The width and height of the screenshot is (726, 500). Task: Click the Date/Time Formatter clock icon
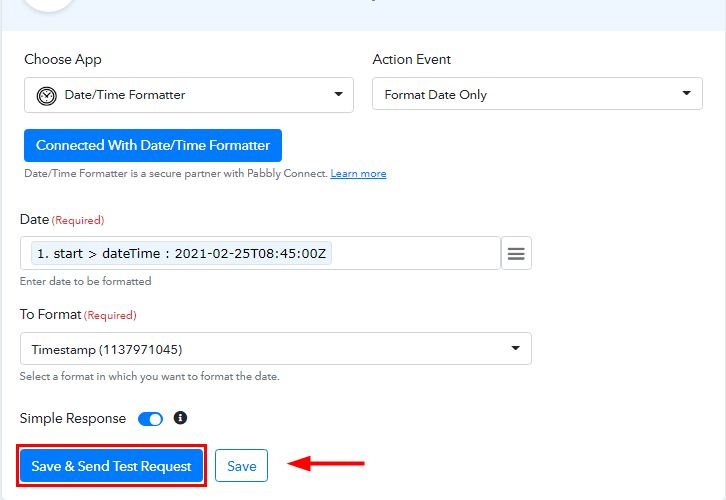tap(47, 96)
